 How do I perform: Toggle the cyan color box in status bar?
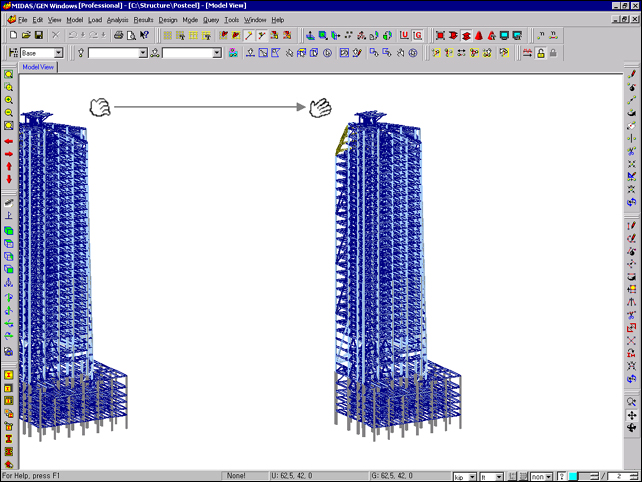click(x=573, y=476)
